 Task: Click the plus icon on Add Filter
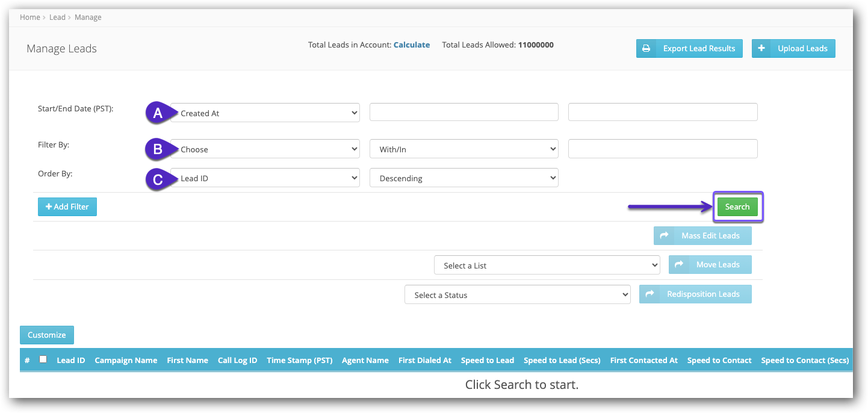(49, 206)
